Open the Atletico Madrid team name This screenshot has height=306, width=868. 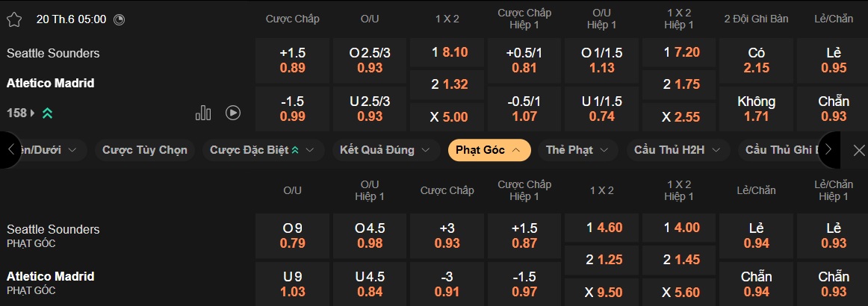pyautogui.click(x=51, y=83)
